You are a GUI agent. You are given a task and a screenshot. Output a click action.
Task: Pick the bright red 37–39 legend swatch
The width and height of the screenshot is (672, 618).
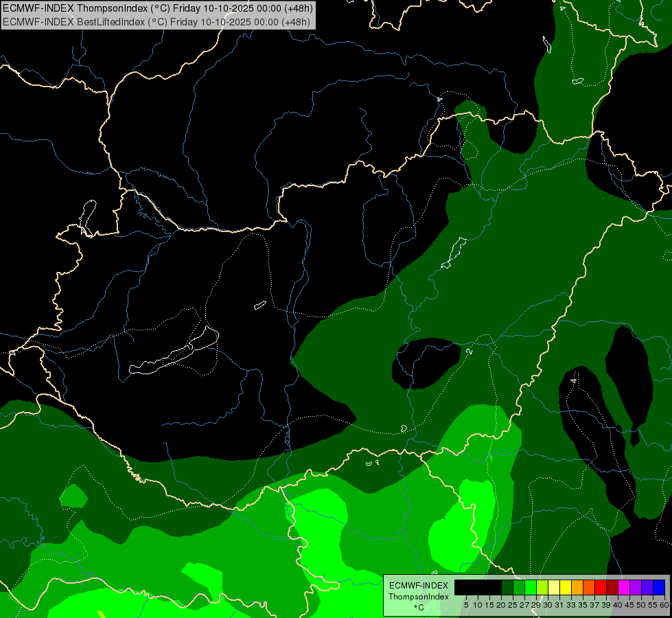[x=601, y=587]
